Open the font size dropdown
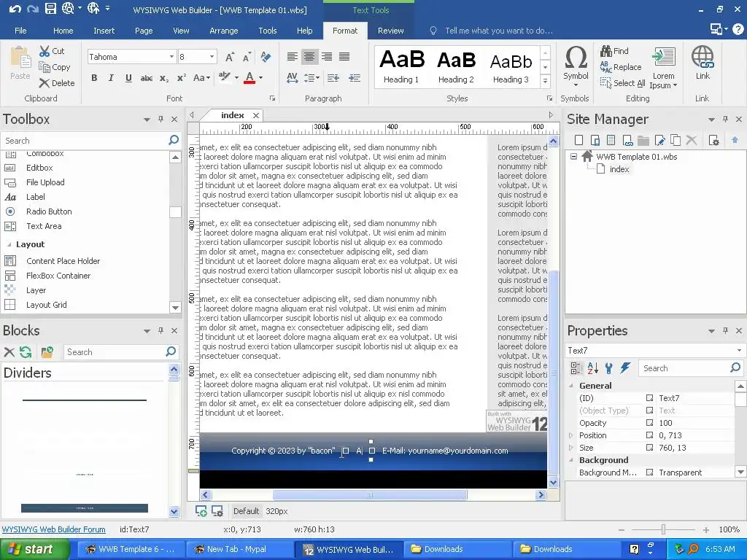This screenshot has height=560, width=747. coord(212,57)
